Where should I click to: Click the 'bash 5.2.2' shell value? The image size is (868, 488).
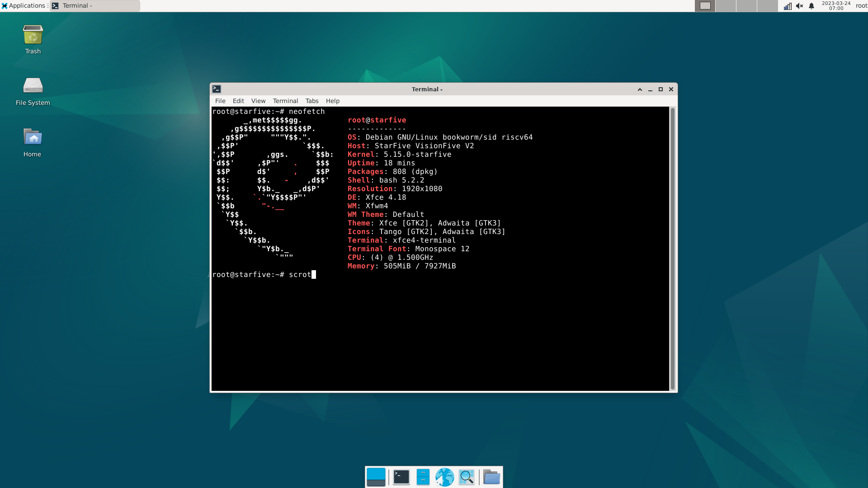401,180
